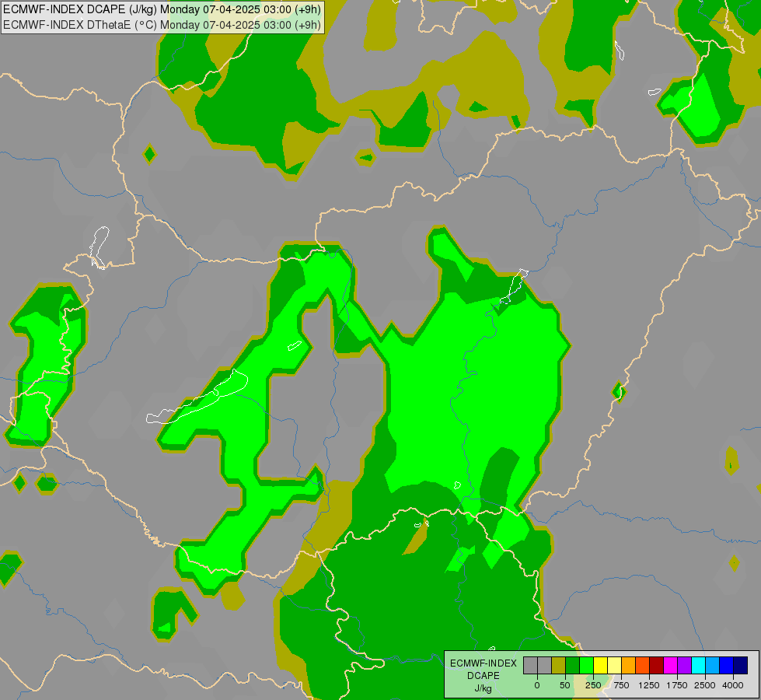Click the navy legend swatch
Screen dimensions: 761x700
(x=740, y=665)
